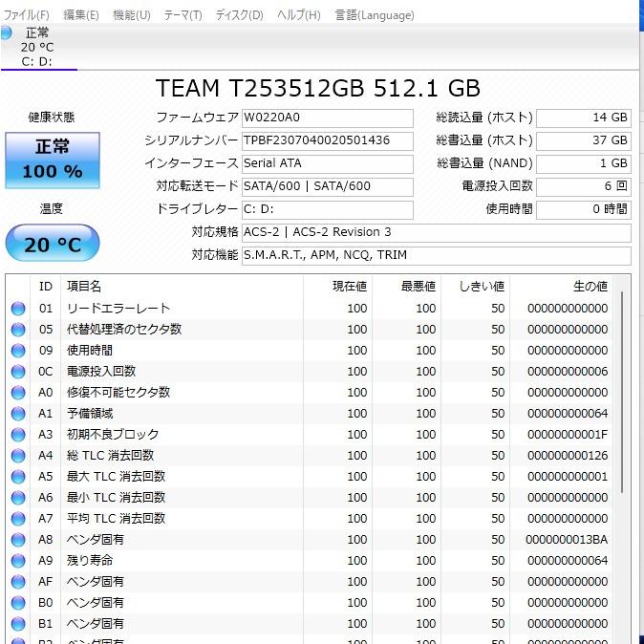Image resolution: width=644 pixels, height=644 pixels.
Task: Open the ファイル(F) menu
Action: click(x=27, y=15)
